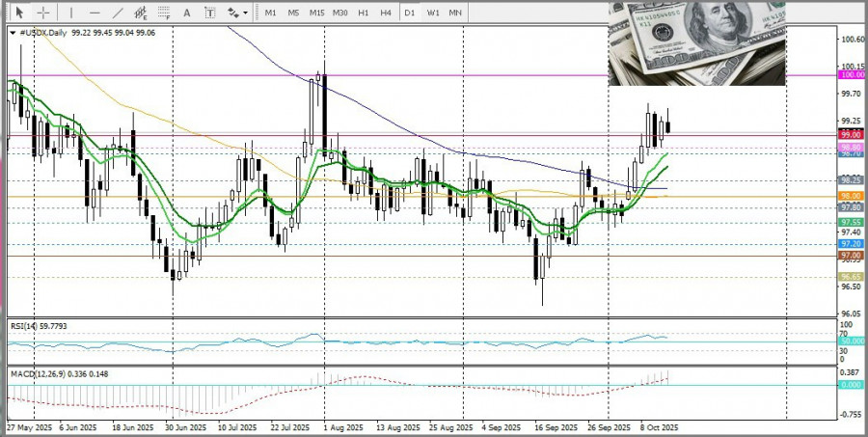868x437 pixels.
Task: Open the arrows objects dropdown
Action: pos(237,13)
